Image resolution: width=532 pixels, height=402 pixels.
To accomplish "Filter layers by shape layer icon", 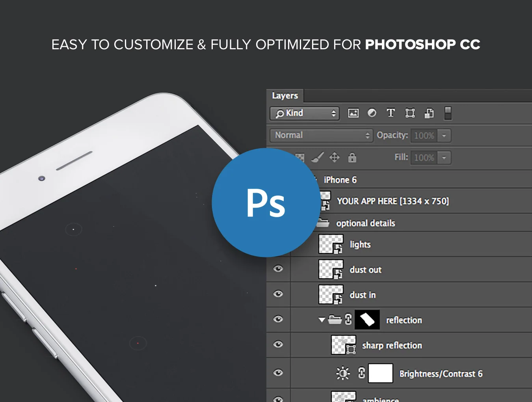I will coord(410,114).
